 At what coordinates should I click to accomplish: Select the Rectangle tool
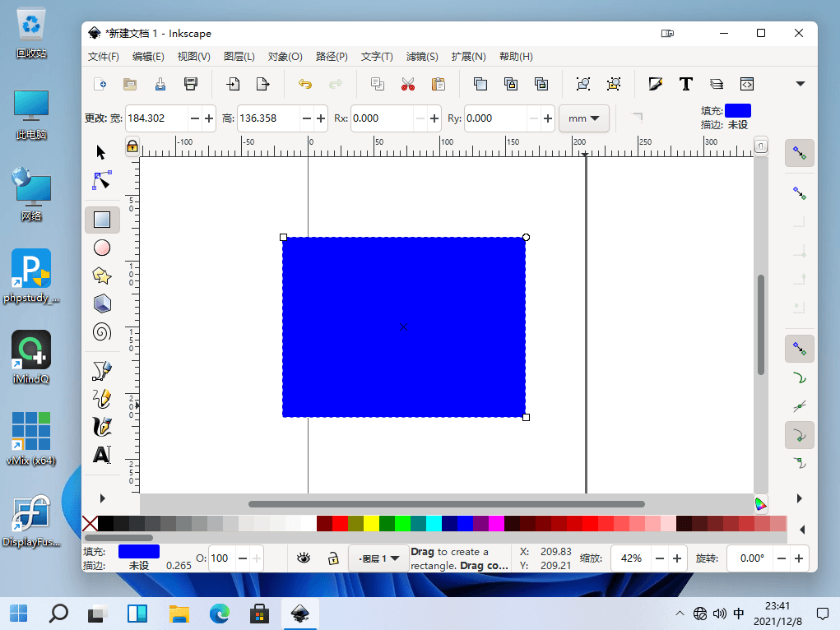(102, 220)
